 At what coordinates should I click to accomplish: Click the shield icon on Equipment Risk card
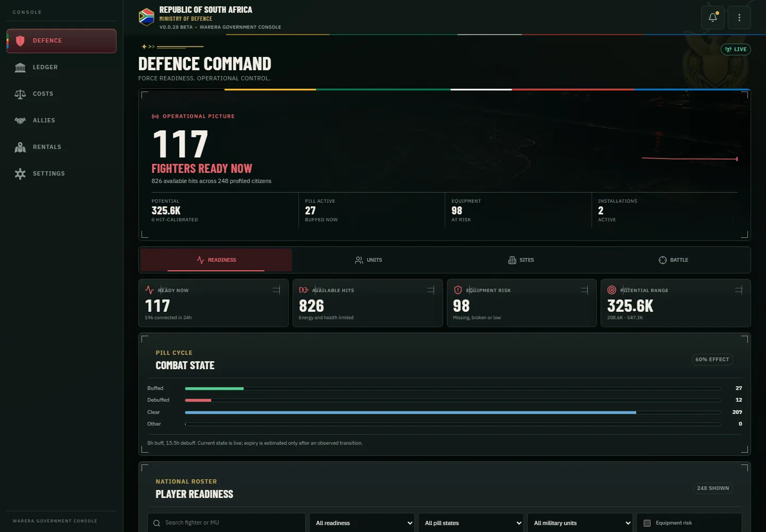[x=458, y=290]
